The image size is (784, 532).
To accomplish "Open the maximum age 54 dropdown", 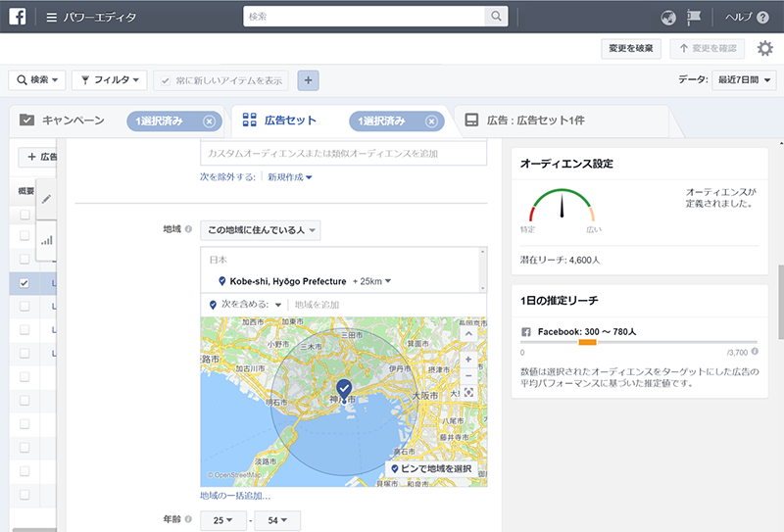I will [277, 520].
